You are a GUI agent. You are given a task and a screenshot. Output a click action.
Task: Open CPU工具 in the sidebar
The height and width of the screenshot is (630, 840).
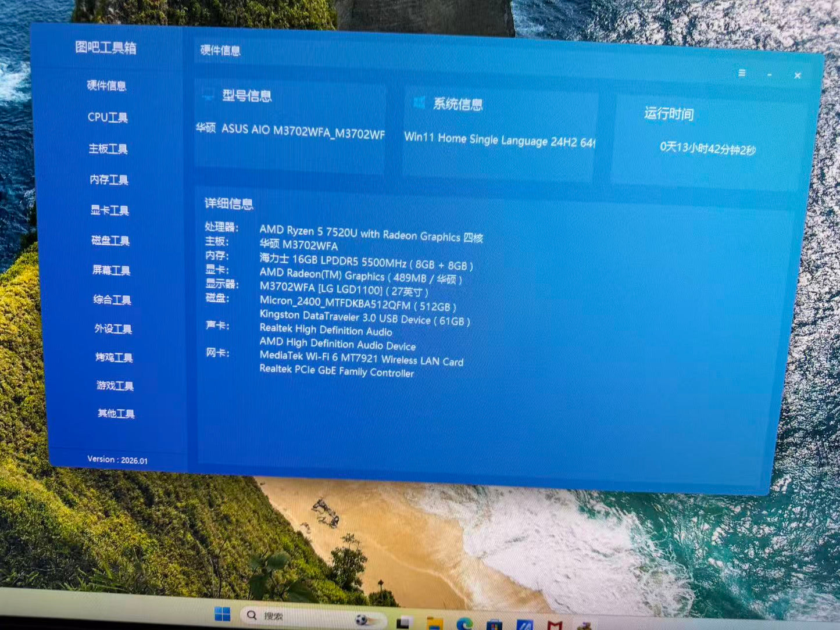[108, 117]
